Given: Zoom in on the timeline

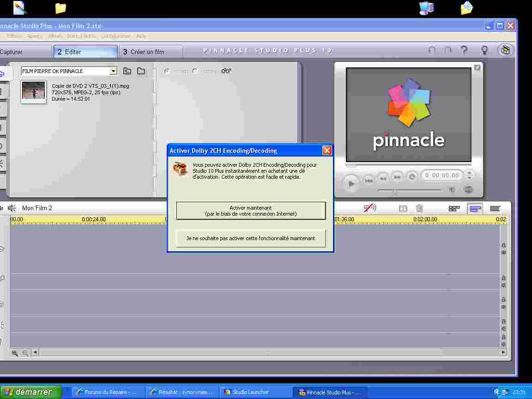Looking at the screenshot, I should click(x=15, y=353).
